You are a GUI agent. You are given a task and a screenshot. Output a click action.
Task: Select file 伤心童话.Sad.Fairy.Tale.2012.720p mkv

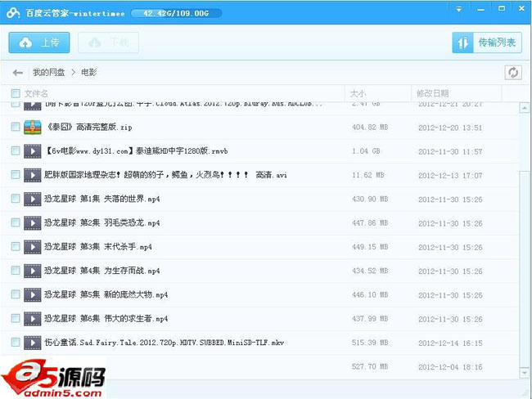(x=165, y=343)
